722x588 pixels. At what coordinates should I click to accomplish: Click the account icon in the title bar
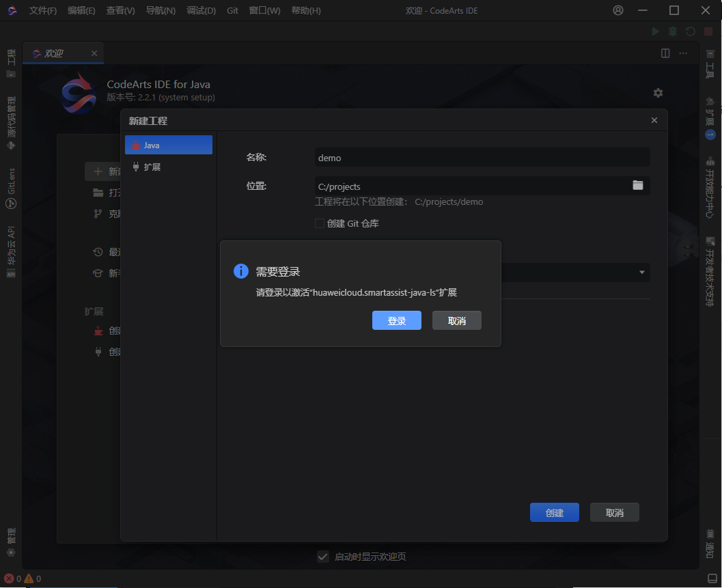point(618,10)
